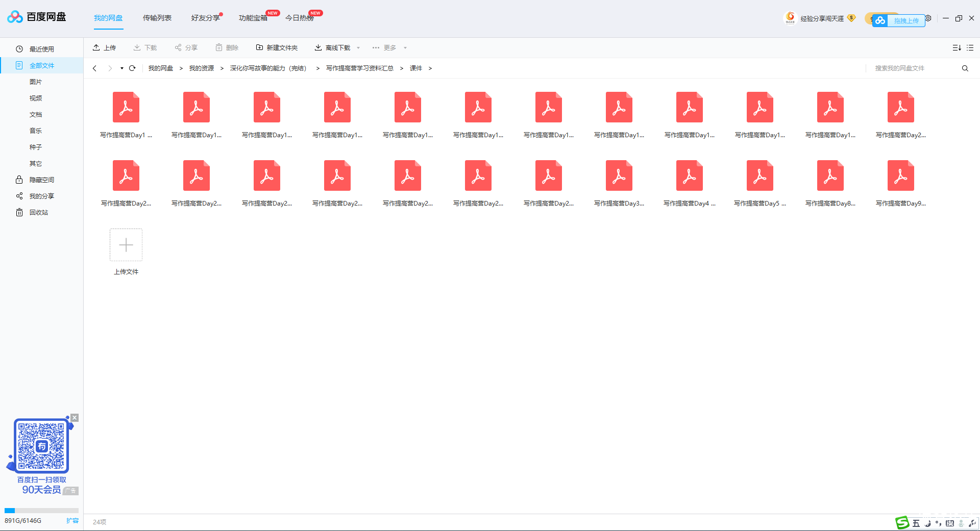The image size is (980, 531).
Task: Click the search magnifier icon
Action: click(x=965, y=68)
